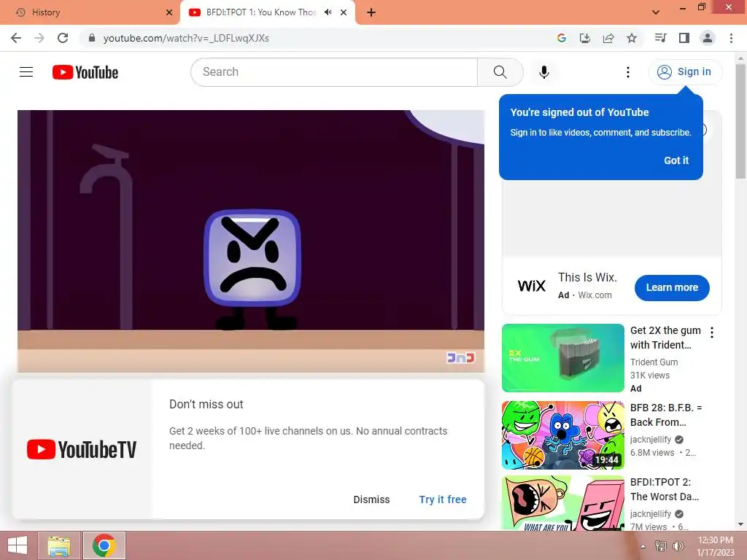Screen dimensions: 747x560
Task: Go to the YouTube home logo
Action: [x=85, y=72]
